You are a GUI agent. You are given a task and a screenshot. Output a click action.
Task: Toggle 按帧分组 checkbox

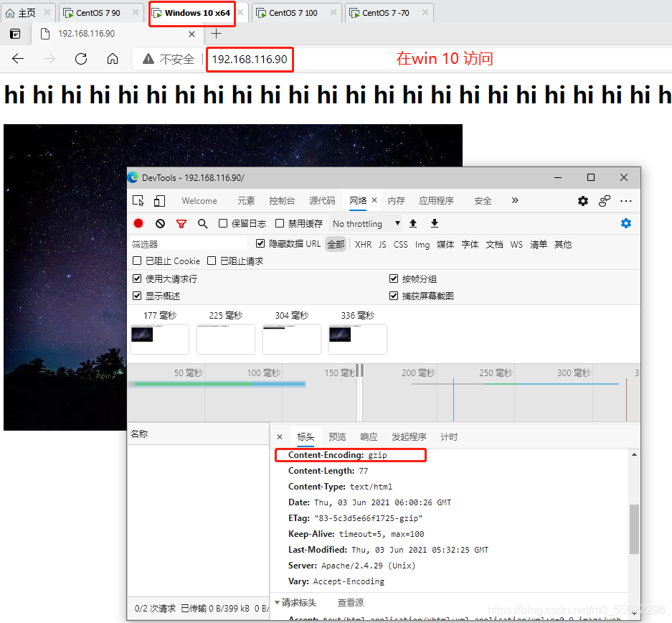(394, 278)
